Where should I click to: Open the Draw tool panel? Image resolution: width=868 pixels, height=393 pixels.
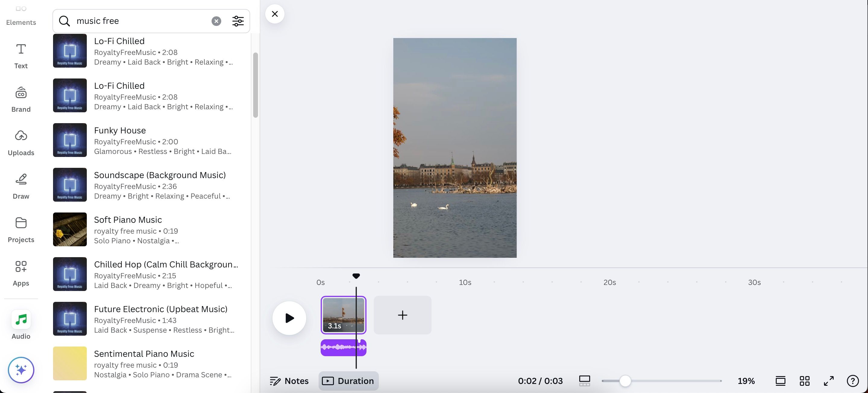click(x=21, y=186)
